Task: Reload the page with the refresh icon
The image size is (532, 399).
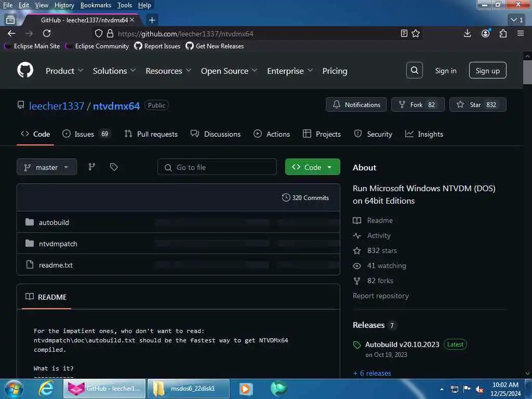Action: [x=47, y=33]
